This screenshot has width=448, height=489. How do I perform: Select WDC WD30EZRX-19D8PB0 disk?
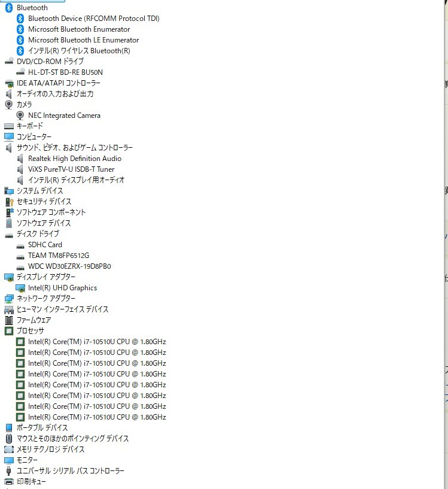click(69, 266)
